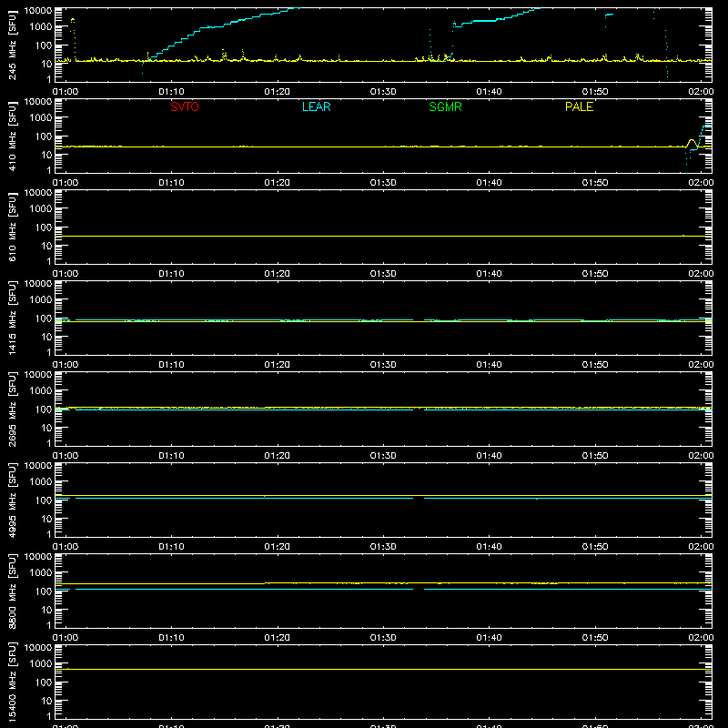Screen dimensions: 728x728
Task: Select the 1415 MHz [SFU] axis title
Action: click(x=12, y=318)
